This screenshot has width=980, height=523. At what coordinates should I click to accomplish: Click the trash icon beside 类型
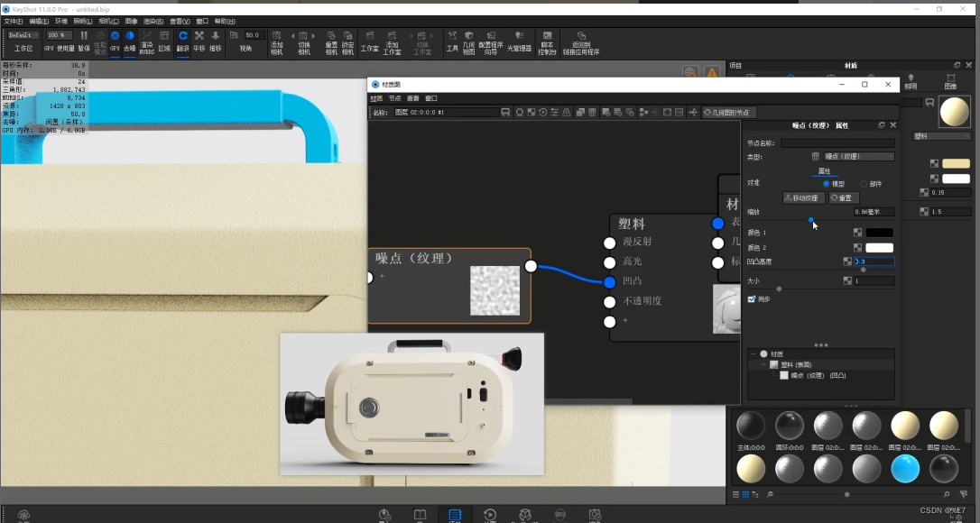[x=815, y=156]
